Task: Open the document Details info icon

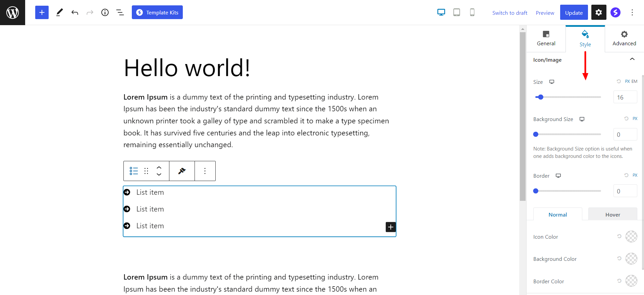Action: coord(105,12)
